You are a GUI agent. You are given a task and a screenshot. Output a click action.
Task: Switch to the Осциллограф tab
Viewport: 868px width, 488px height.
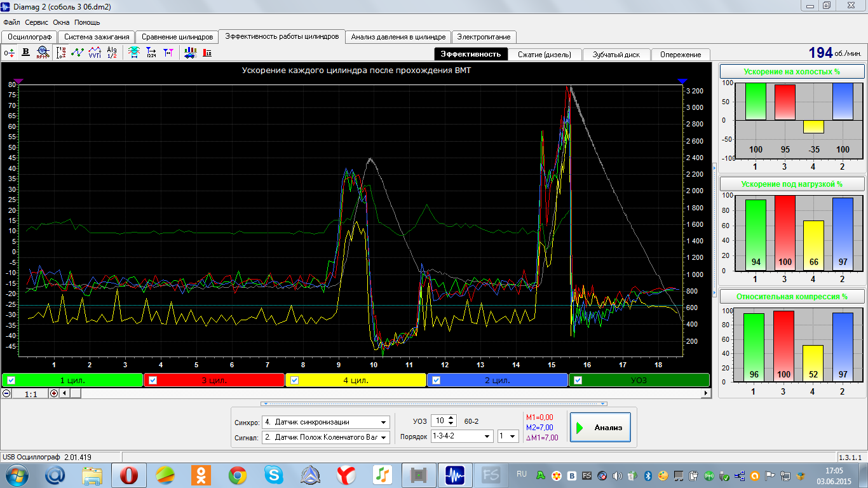[x=30, y=37]
